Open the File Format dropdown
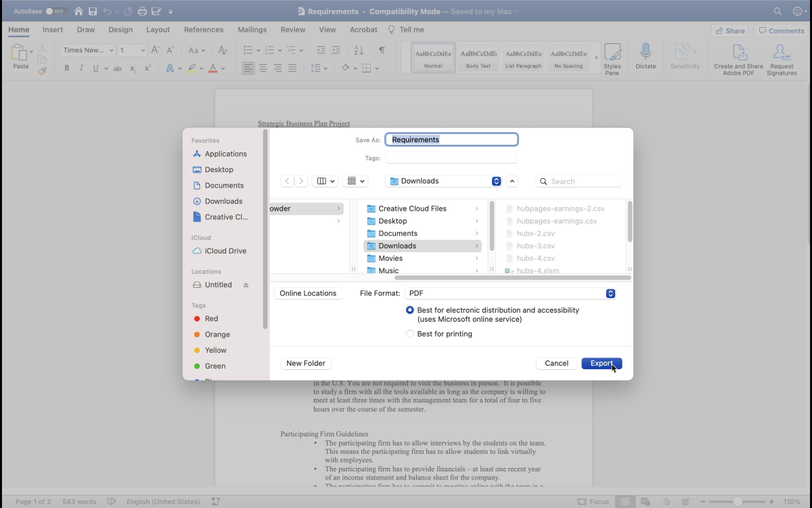Screen dimensions: 812x508 tap(608, 293)
